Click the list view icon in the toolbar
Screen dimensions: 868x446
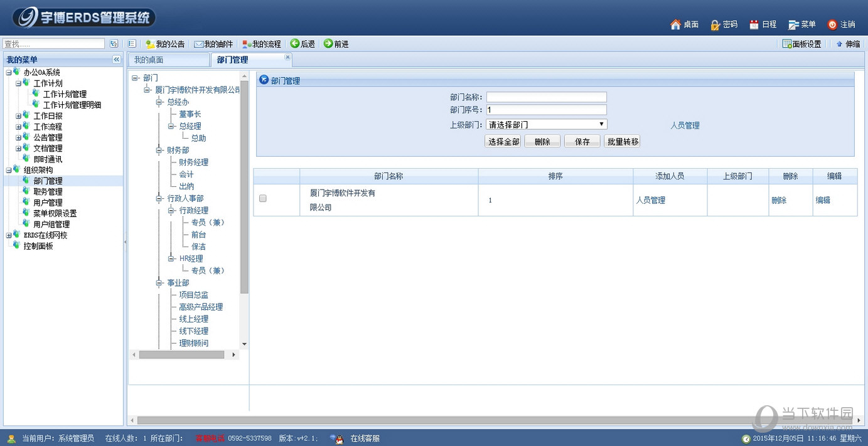click(x=132, y=44)
